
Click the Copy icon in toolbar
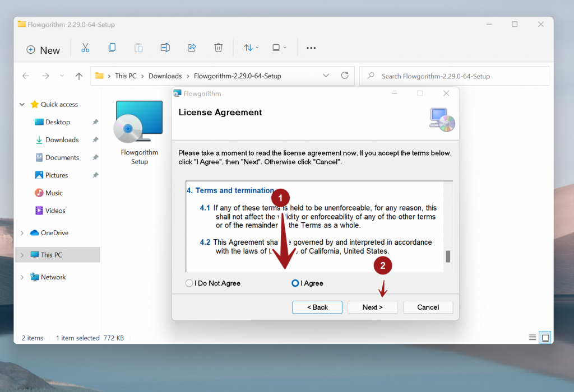[x=112, y=48]
